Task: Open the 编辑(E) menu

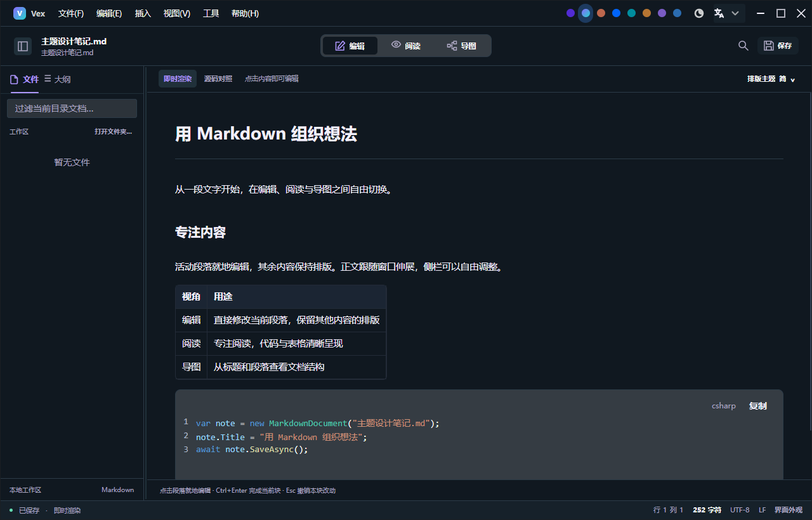Action: 109,13
